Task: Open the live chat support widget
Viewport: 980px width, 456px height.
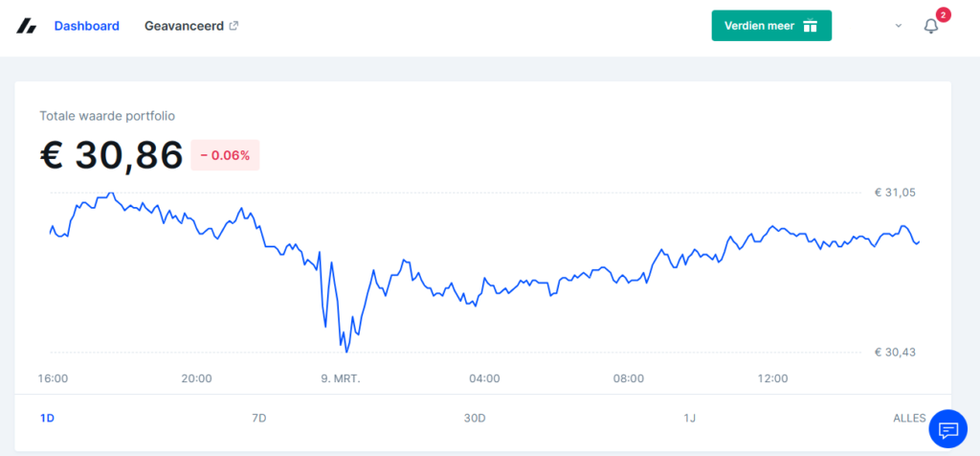Action: [948, 428]
